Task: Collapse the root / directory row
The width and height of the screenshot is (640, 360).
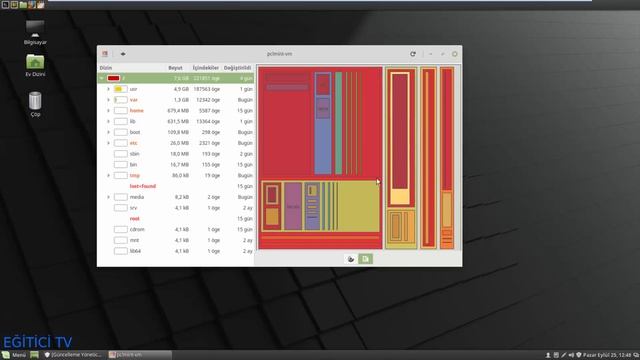Action: click(x=102, y=78)
